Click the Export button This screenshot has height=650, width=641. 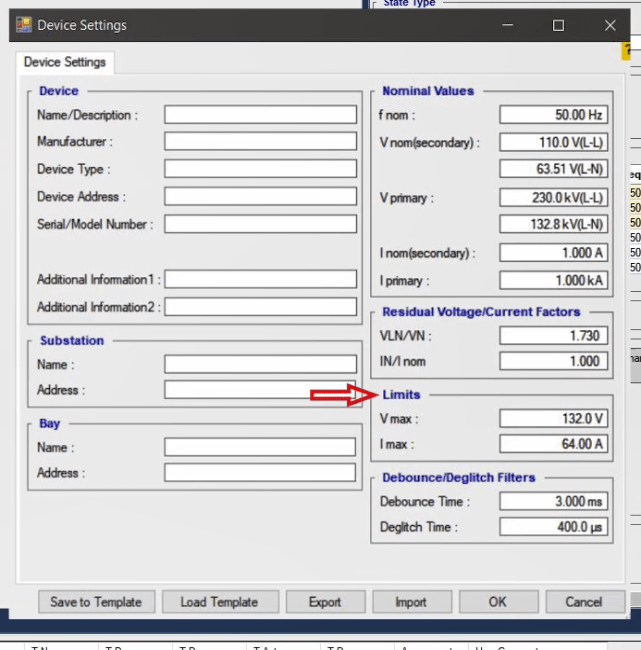click(x=324, y=602)
